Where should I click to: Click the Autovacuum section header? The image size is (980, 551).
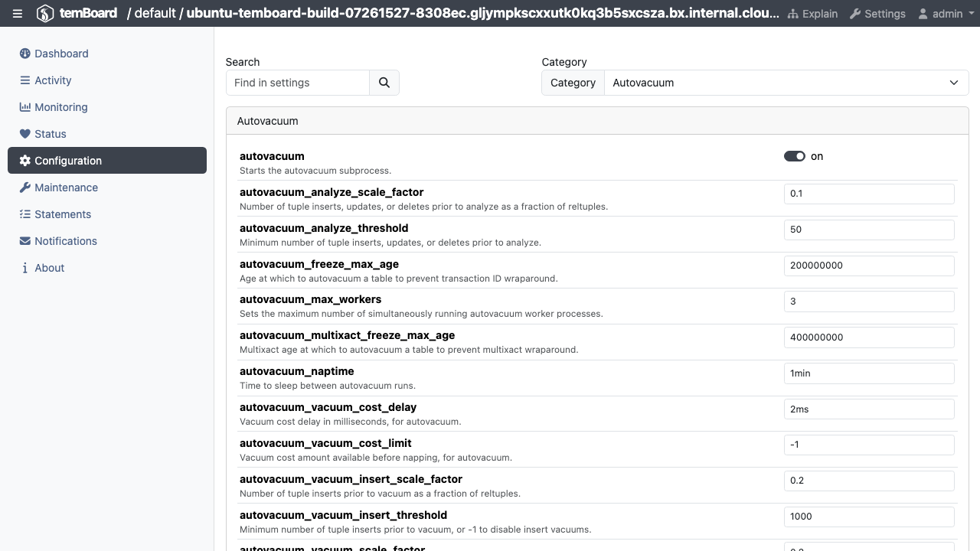pos(597,121)
